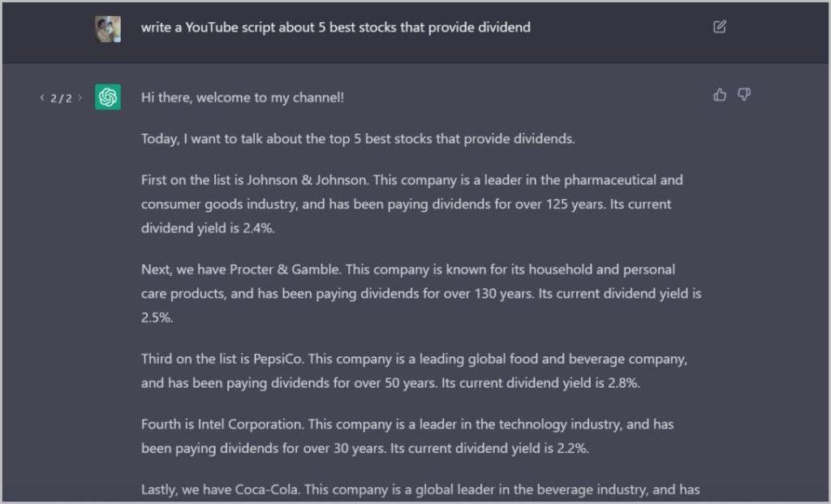
Task: Click the user profile avatar picture
Action: 108,28
